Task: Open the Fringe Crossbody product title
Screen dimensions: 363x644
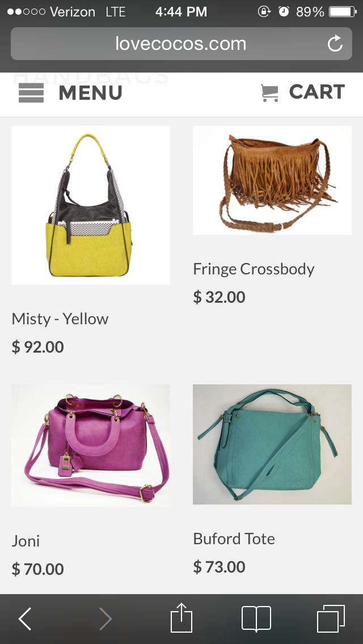Action: [x=254, y=269]
